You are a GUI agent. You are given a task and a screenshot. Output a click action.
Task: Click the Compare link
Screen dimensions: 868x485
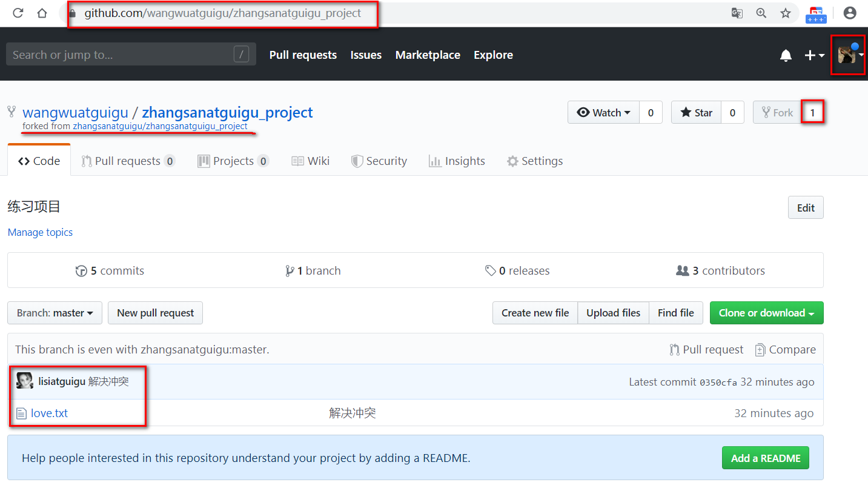click(786, 350)
